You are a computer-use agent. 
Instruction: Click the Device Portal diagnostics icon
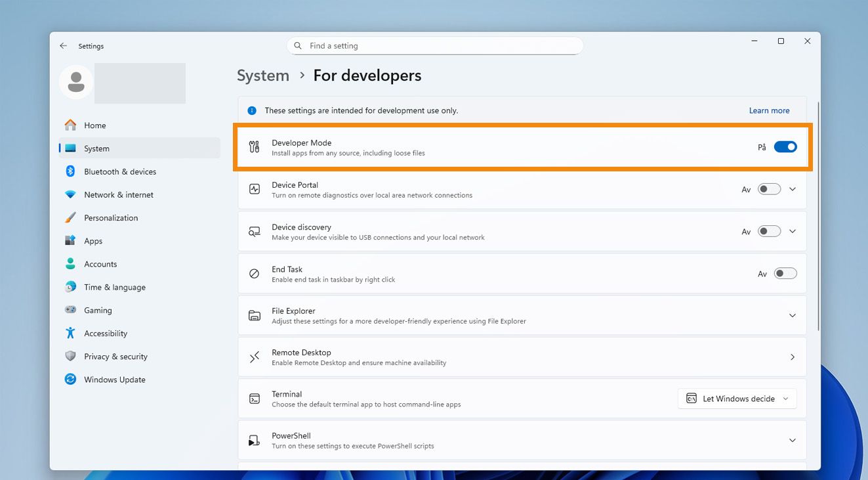(255, 189)
